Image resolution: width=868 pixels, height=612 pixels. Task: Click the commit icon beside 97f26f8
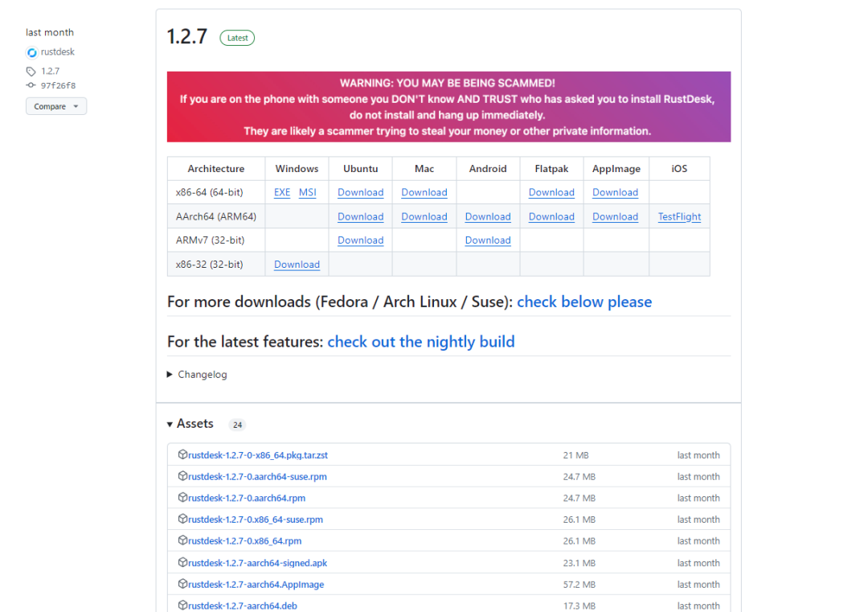pyautogui.click(x=31, y=85)
